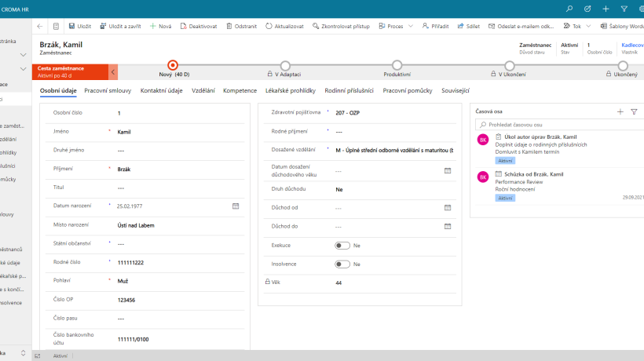Add a timeline record with plus icon
Image resolution: width=644 pixels, height=361 pixels.
pos(620,111)
